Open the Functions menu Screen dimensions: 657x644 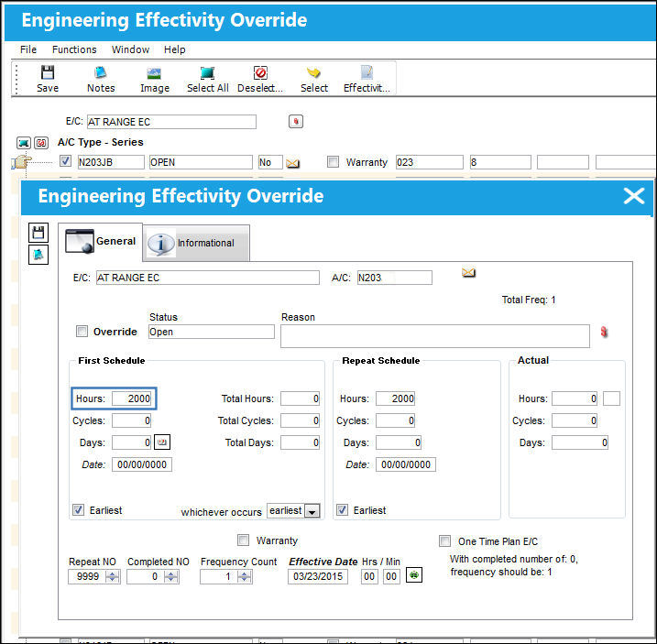74,49
